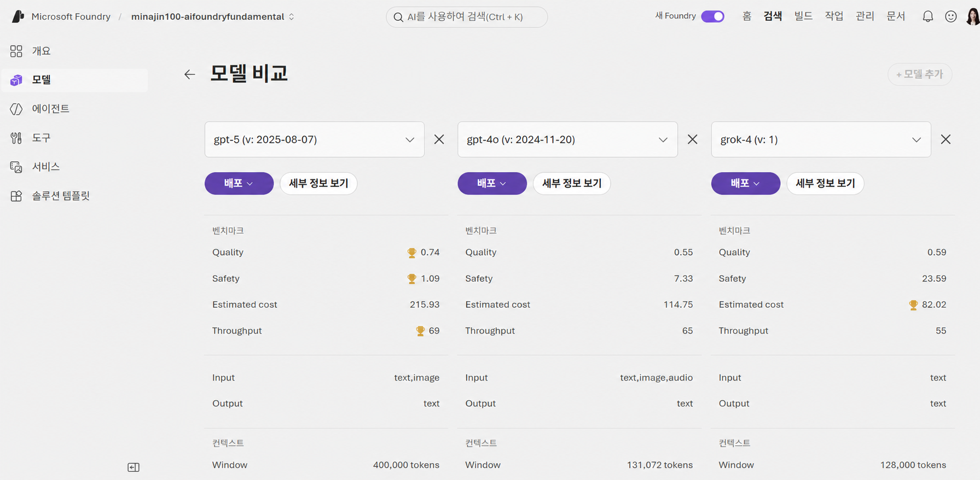Go to the 빌드 tab
The image size is (980, 480).
coord(803,16)
